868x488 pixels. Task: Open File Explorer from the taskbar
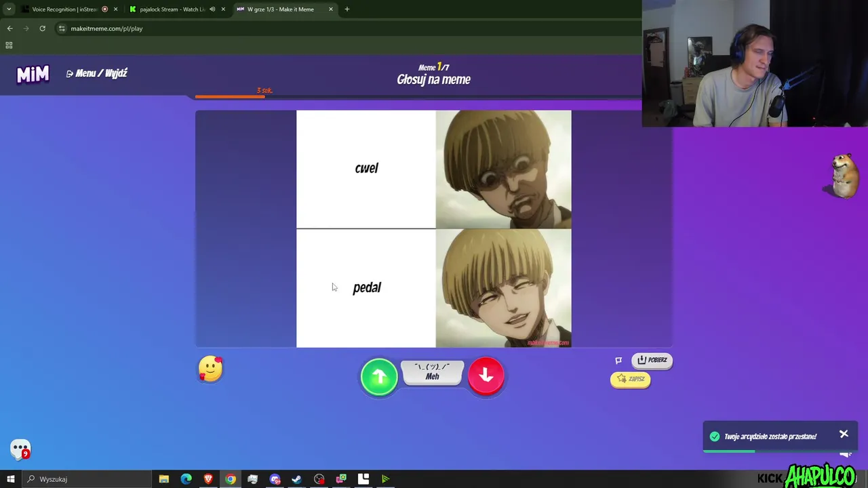point(163,479)
